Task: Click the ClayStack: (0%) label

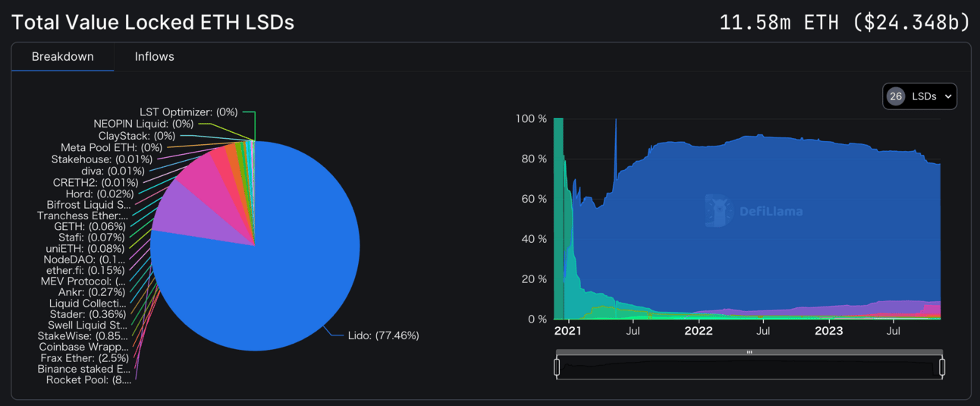Action: (x=137, y=136)
